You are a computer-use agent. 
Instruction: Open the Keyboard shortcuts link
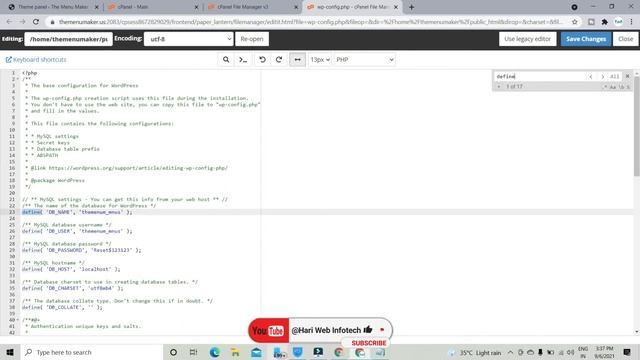pyautogui.click(x=36, y=60)
